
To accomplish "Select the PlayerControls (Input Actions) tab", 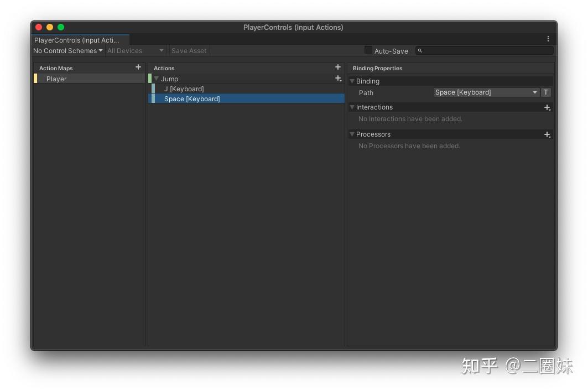I will coord(77,40).
